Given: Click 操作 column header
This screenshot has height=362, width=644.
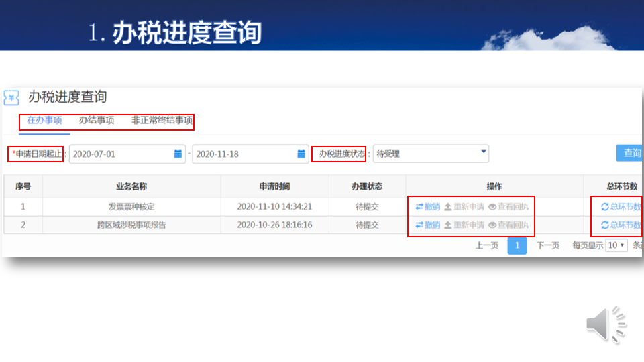Looking at the screenshot, I should pos(494,187).
